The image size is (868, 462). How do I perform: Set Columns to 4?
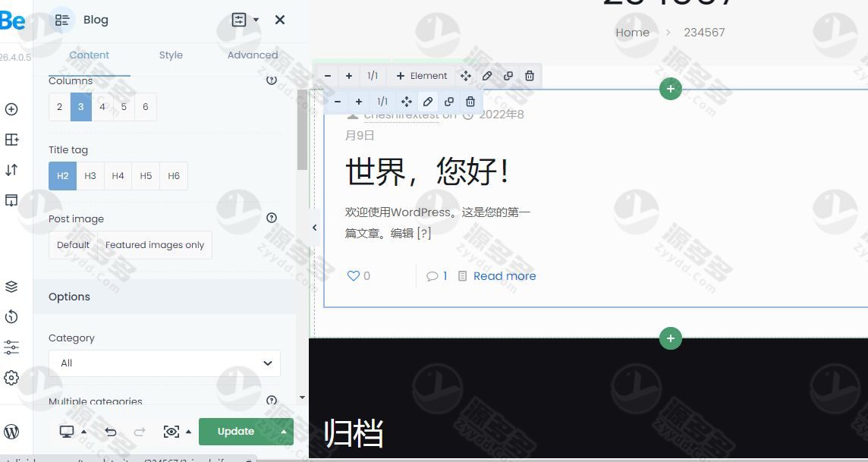pos(102,107)
